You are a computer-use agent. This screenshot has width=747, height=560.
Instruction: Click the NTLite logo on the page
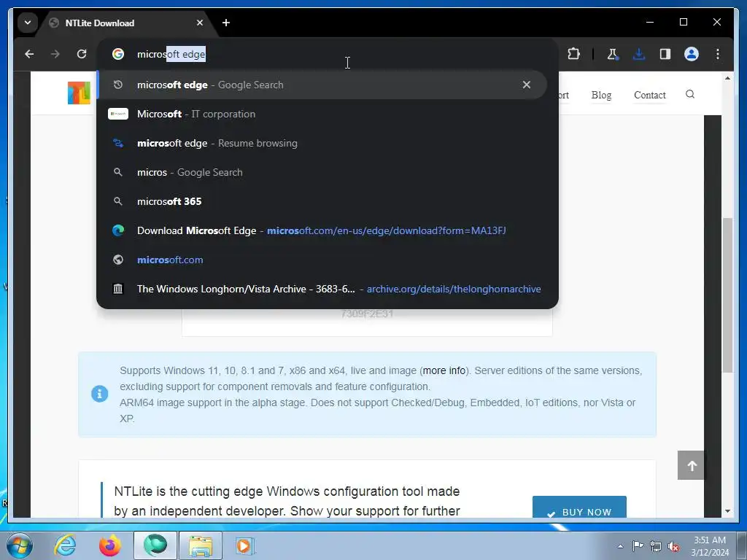(79, 93)
